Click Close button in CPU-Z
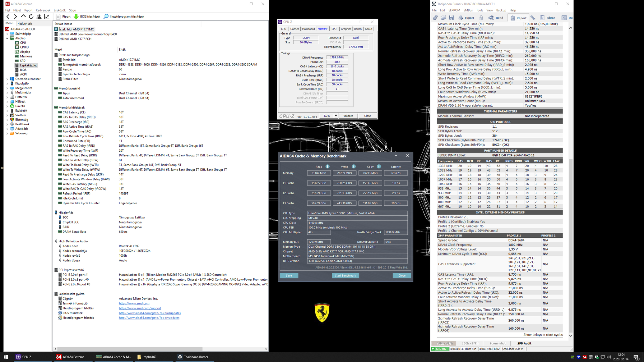 pyautogui.click(x=367, y=116)
